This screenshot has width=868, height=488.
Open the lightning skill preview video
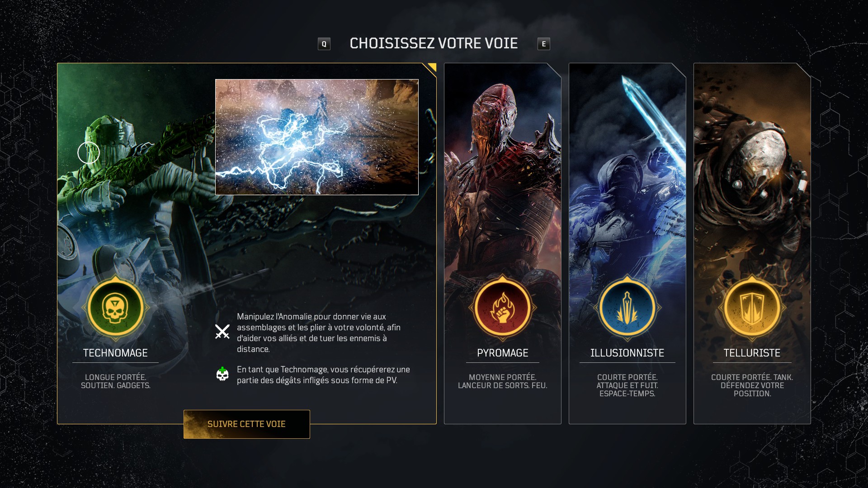point(316,137)
